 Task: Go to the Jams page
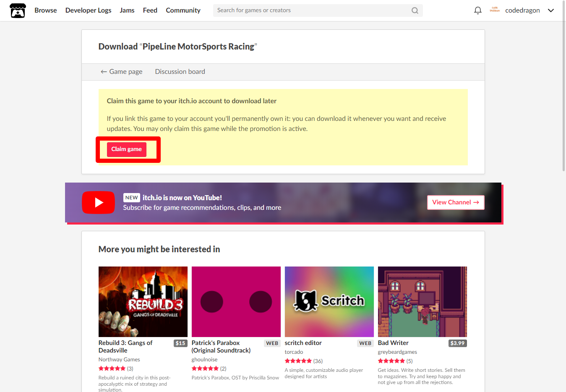point(127,10)
